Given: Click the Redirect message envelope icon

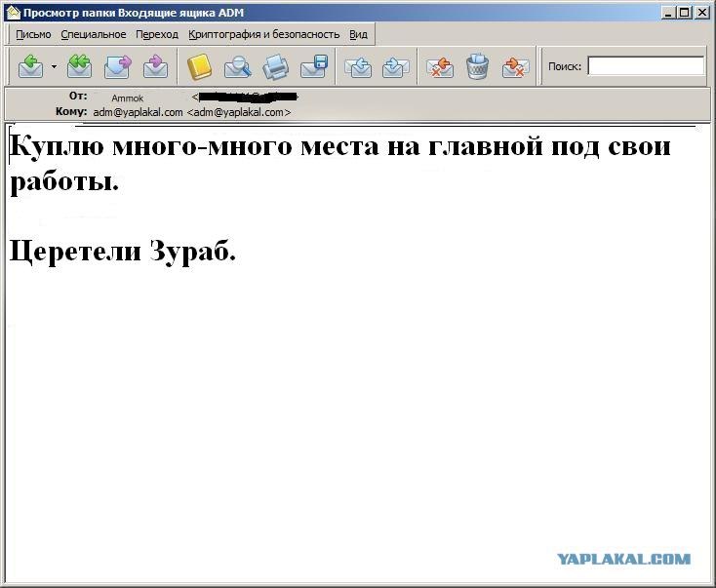Looking at the screenshot, I should pos(156,66).
